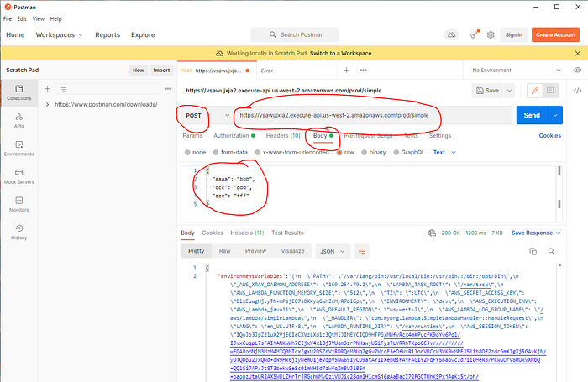Open the tab bar three-dot options menu
This screenshot has height=382, width=588.
[x=363, y=70]
